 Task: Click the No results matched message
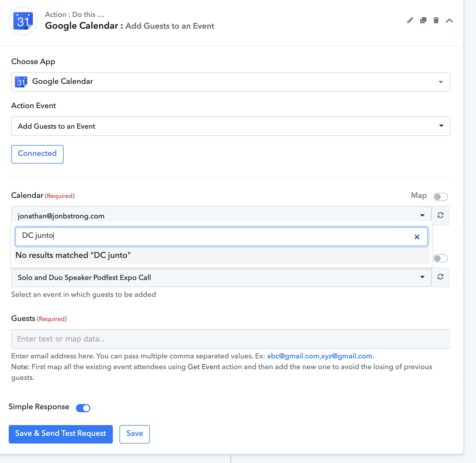coord(221,255)
